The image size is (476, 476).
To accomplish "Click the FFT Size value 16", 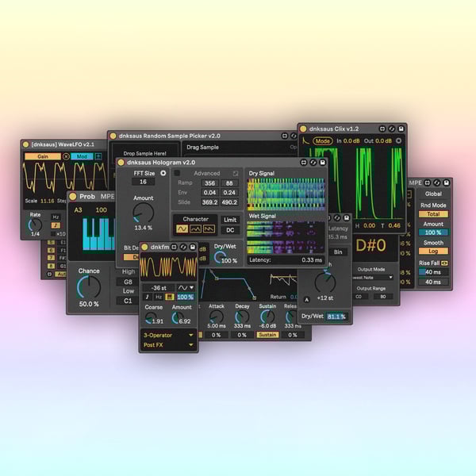I will (x=143, y=182).
